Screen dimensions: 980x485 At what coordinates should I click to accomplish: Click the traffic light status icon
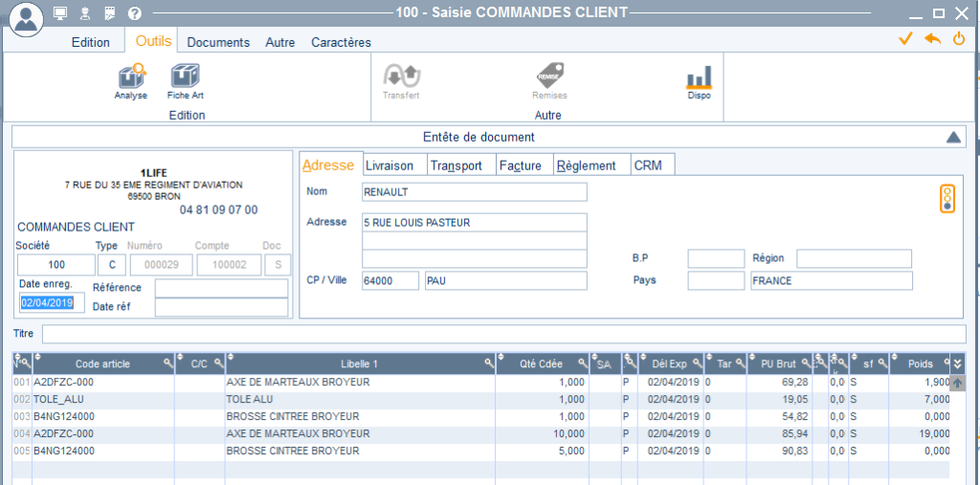[x=948, y=199]
